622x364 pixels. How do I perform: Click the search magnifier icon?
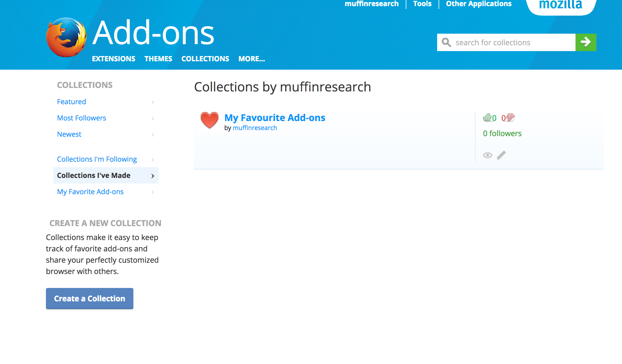[x=446, y=42]
